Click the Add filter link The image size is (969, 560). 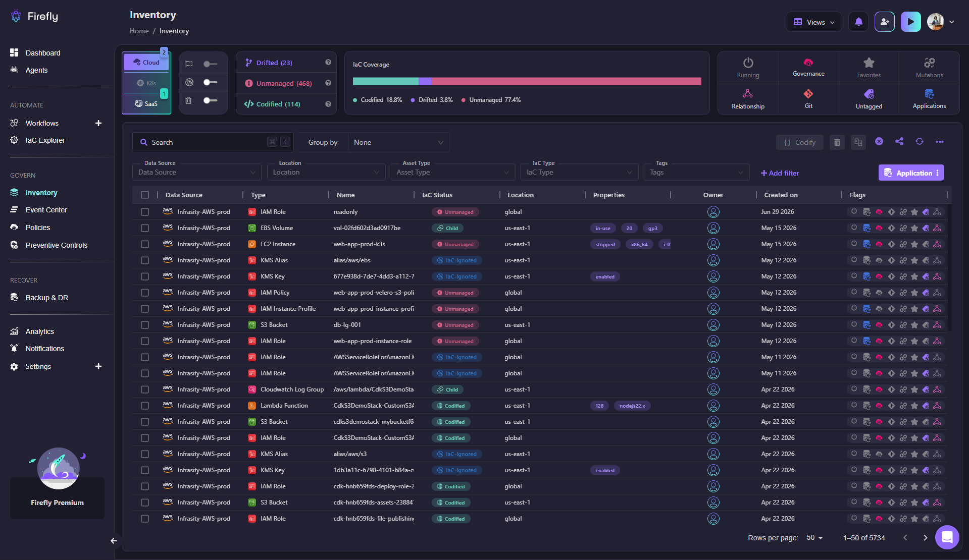[x=780, y=173]
